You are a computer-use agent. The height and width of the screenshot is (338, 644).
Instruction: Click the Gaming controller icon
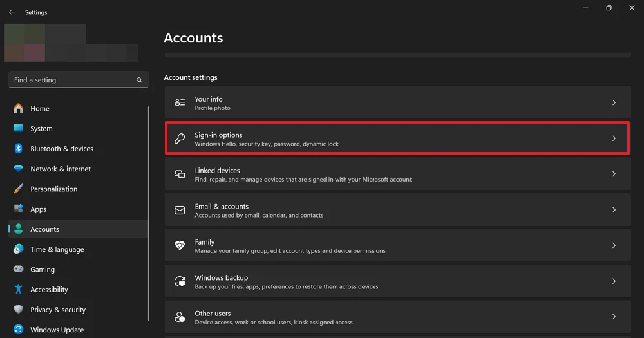19,269
